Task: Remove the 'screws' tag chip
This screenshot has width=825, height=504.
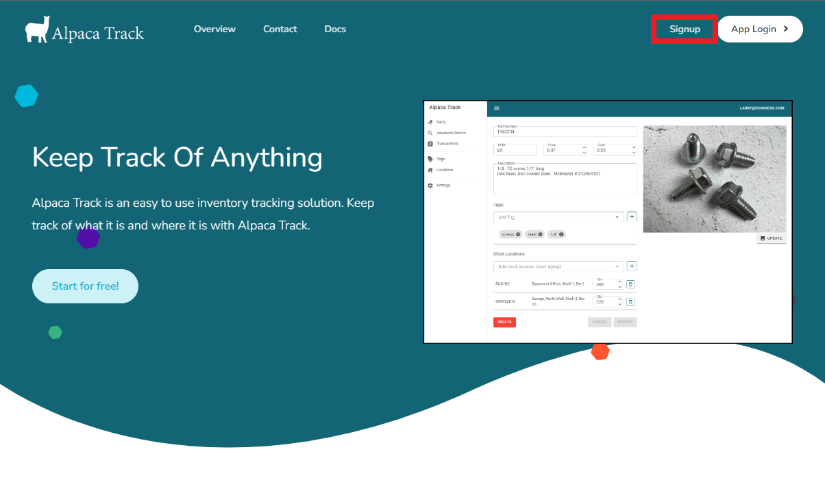Action: (x=518, y=234)
